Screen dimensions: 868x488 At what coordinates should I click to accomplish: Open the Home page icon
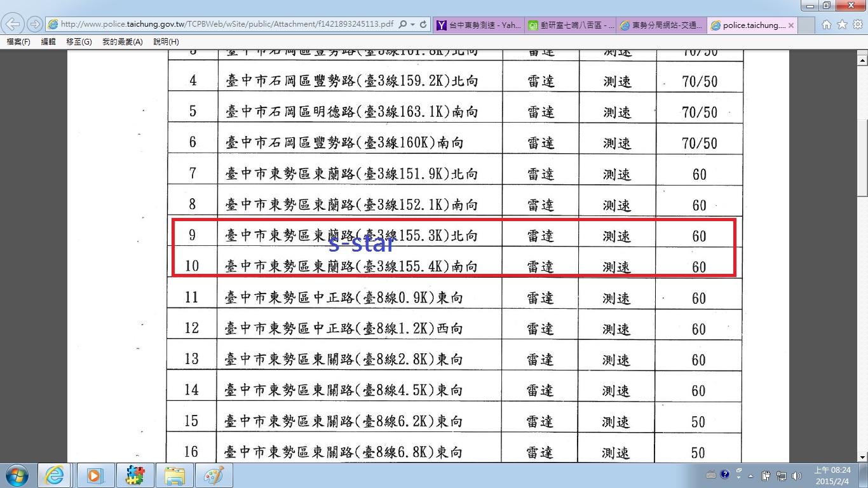(827, 25)
